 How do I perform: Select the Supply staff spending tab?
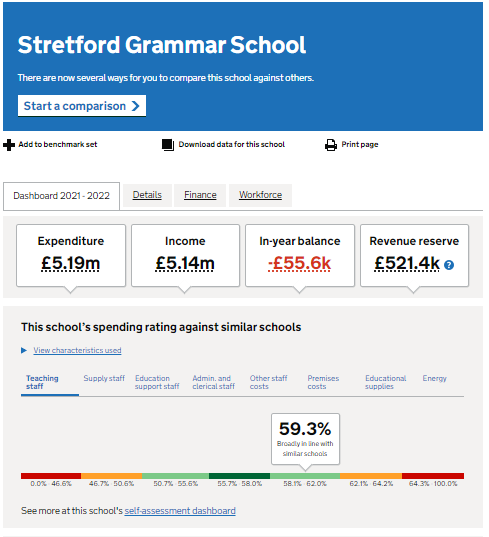click(104, 378)
